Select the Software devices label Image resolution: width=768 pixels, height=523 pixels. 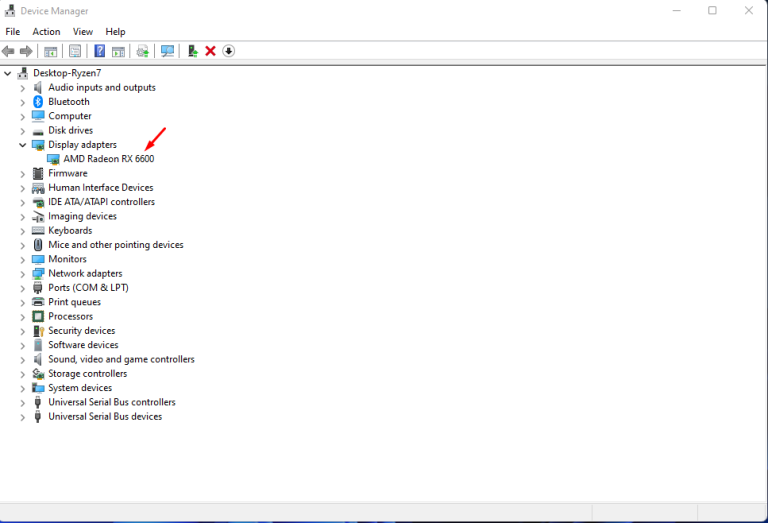(x=83, y=345)
